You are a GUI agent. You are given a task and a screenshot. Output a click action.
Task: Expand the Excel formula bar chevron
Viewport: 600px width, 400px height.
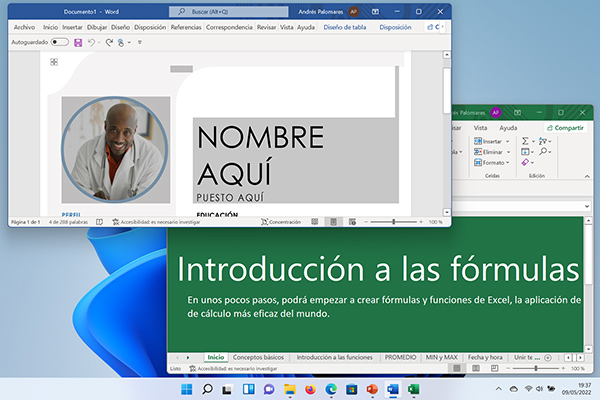[x=587, y=206]
